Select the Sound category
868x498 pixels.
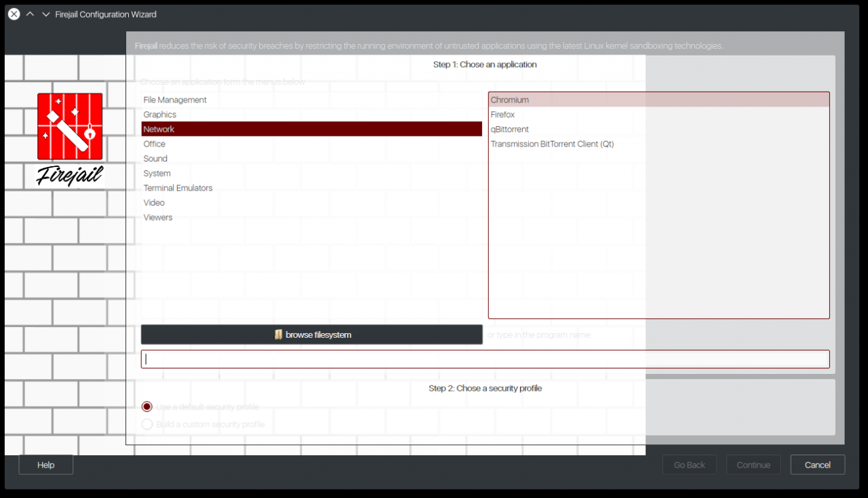tap(311, 159)
